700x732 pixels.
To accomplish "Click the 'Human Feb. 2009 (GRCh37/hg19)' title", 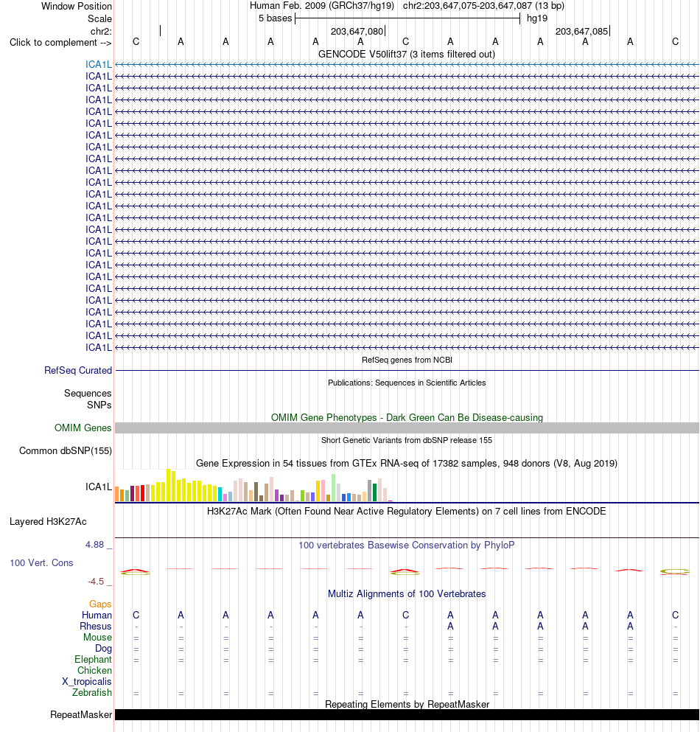I will click(322, 6).
